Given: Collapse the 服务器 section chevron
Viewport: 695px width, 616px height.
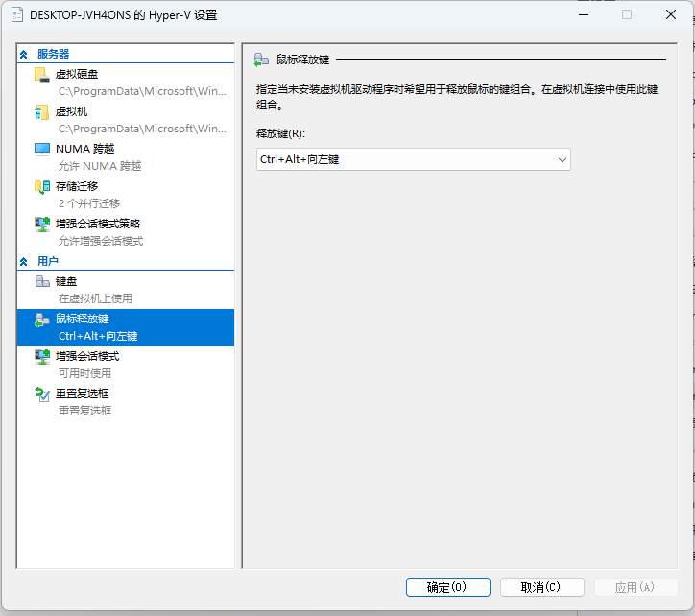Looking at the screenshot, I should click(24, 54).
